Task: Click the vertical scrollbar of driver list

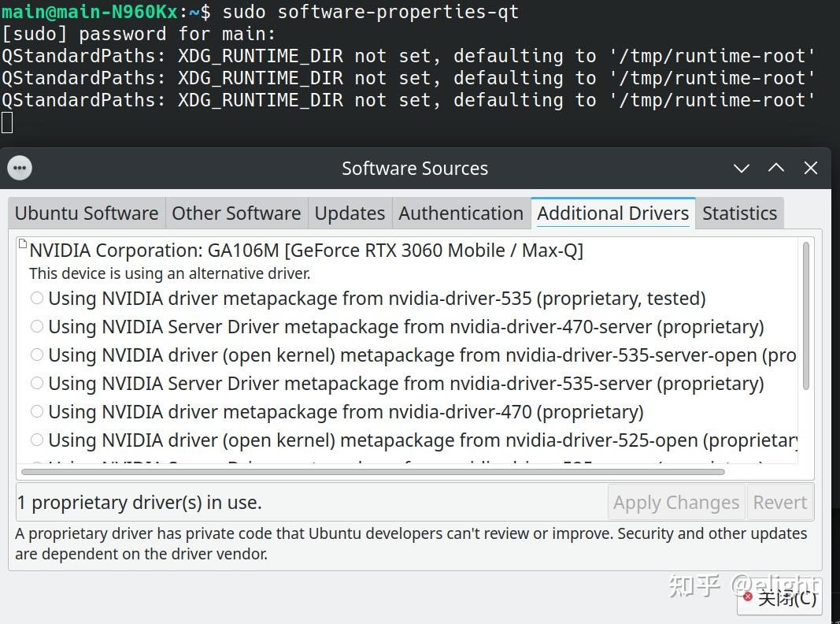Action: pos(805,315)
